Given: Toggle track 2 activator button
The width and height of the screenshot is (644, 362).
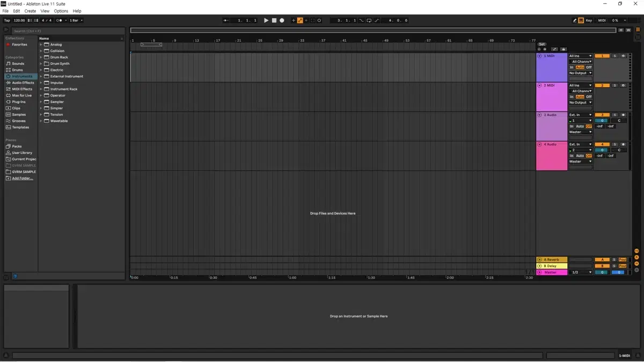Looking at the screenshot, I should (602, 85).
